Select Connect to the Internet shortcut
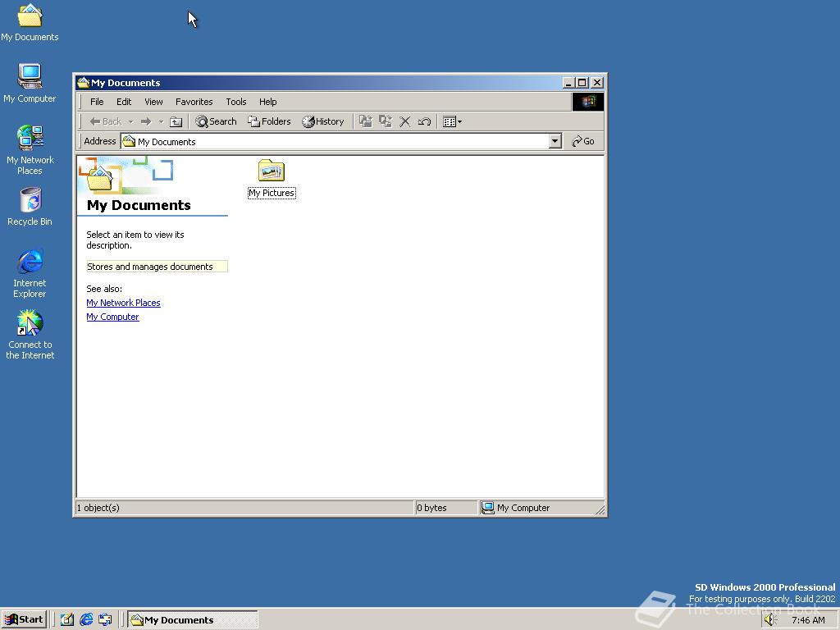840x630 pixels. click(30, 336)
